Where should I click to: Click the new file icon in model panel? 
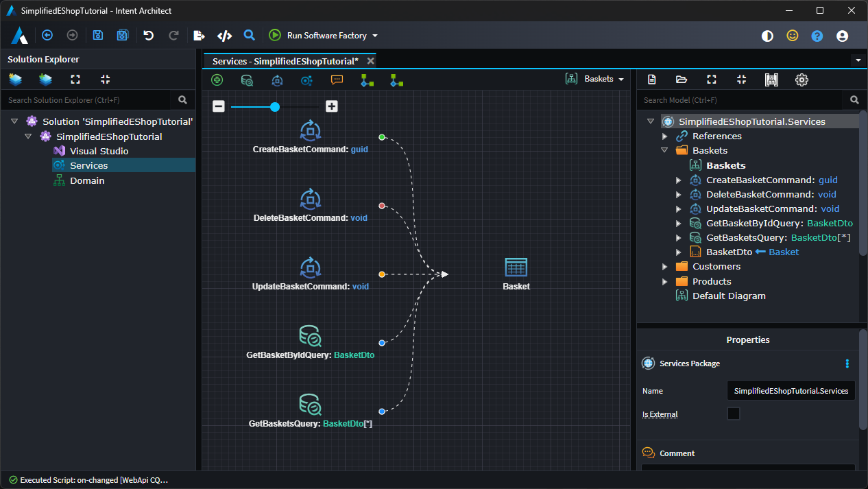[651, 80]
